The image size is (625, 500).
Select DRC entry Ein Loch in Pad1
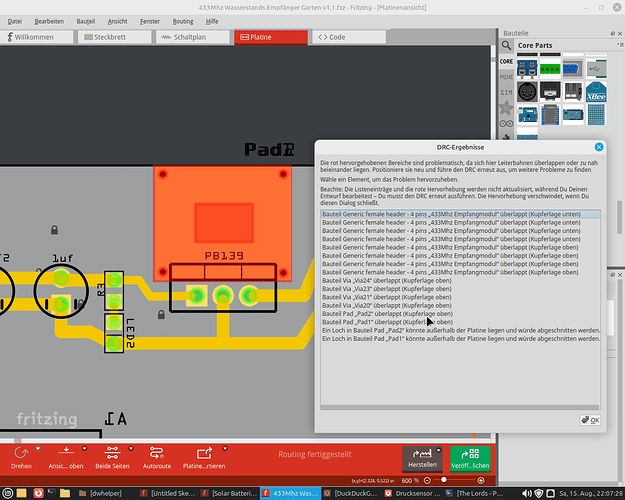[x=460, y=339]
